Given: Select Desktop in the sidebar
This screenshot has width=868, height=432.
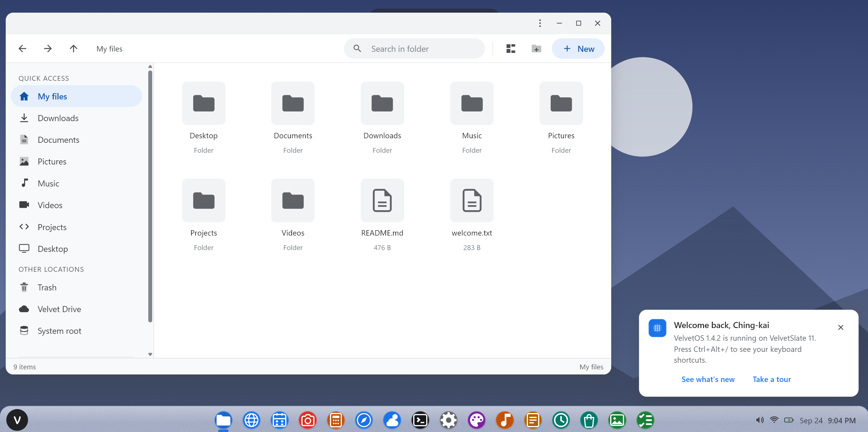Looking at the screenshot, I should point(76,249).
